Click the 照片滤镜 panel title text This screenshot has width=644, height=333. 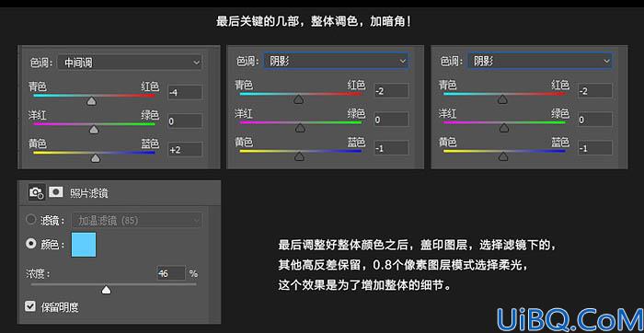(89, 193)
